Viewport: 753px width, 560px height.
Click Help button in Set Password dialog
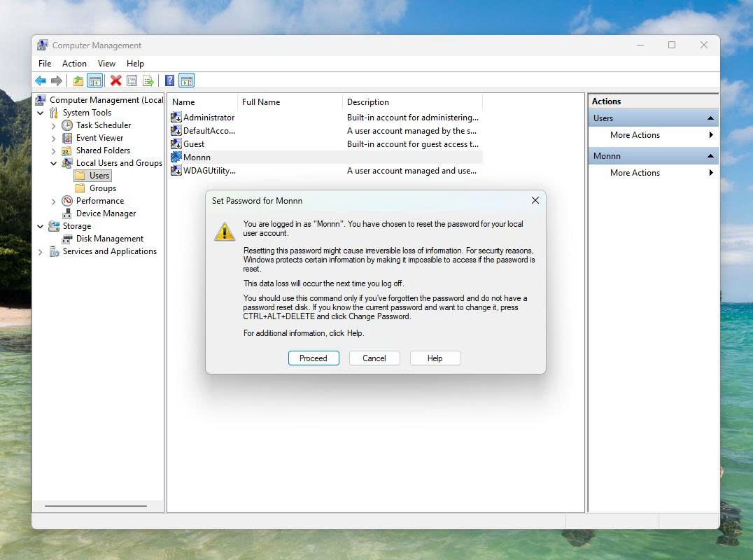coord(435,358)
